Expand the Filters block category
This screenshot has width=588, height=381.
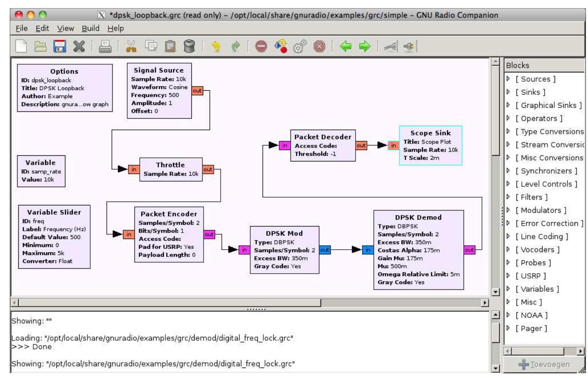coord(508,197)
